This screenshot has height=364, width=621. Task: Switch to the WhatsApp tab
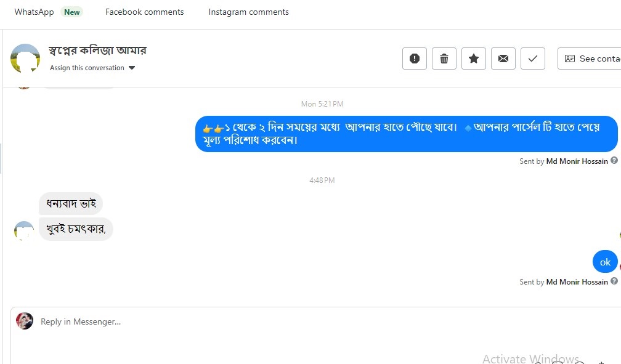[x=34, y=12]
